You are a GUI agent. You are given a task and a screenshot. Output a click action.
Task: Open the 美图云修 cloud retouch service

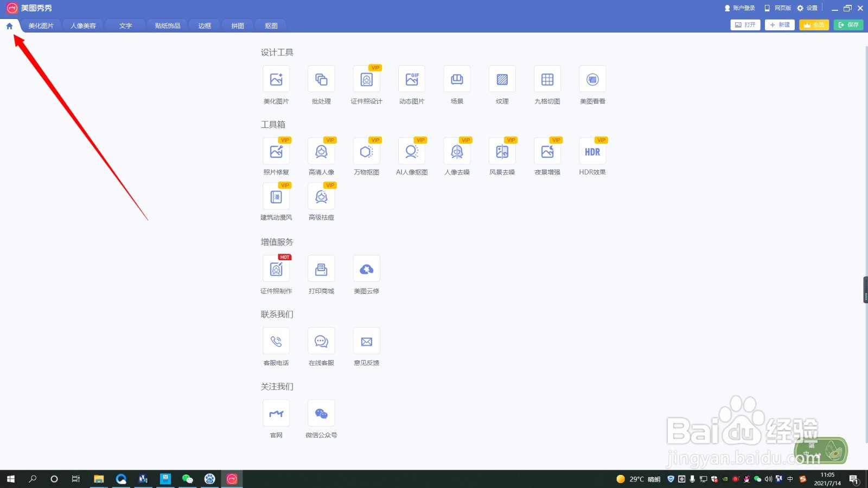[x=367, y=269]
